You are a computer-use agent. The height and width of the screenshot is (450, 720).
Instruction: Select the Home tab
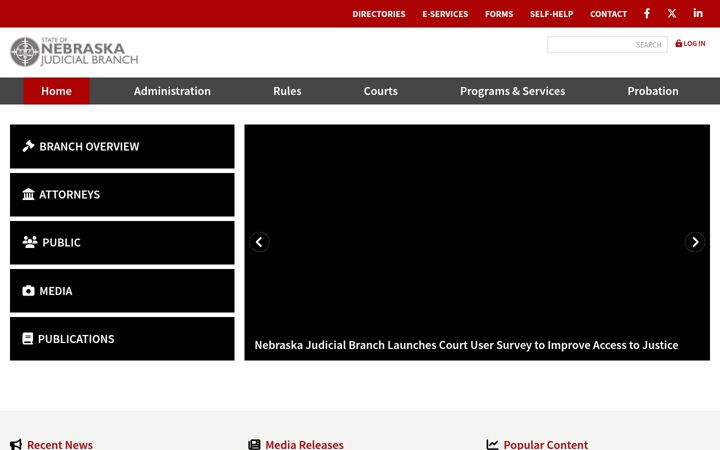56,91
